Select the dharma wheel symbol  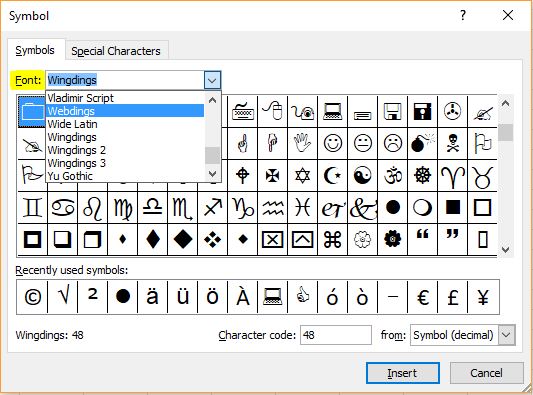pos(423,175)
